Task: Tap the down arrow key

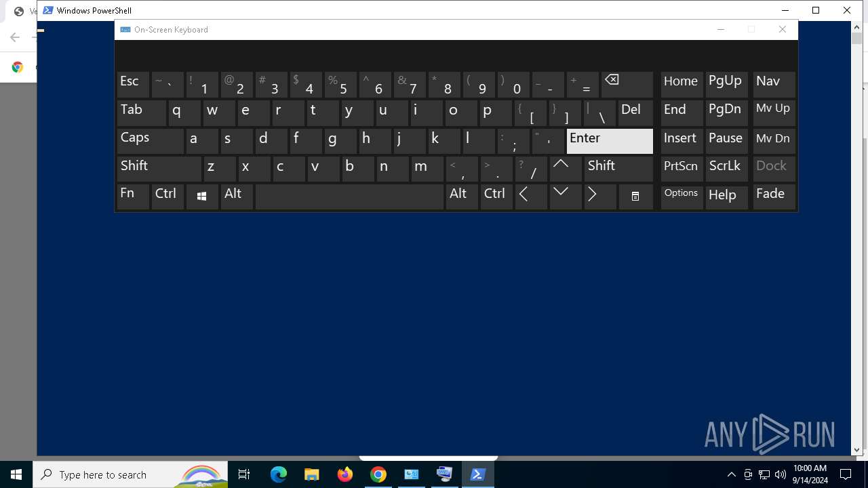Action: (x=566, y=197)
